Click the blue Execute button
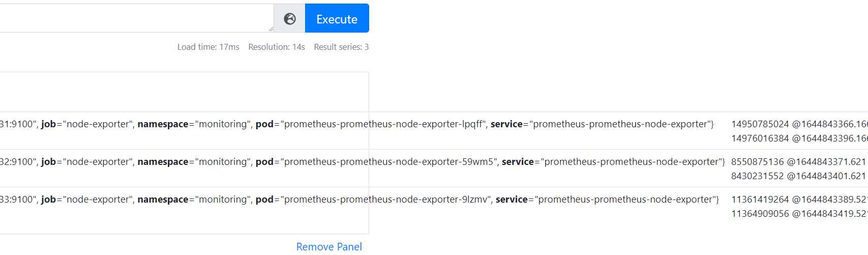The width and height of the screenshot is (868, 255). click(337, 19)
